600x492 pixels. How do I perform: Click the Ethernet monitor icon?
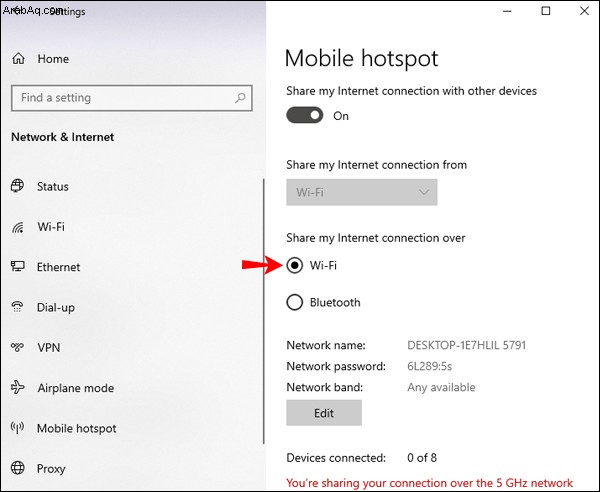(18, 266)
